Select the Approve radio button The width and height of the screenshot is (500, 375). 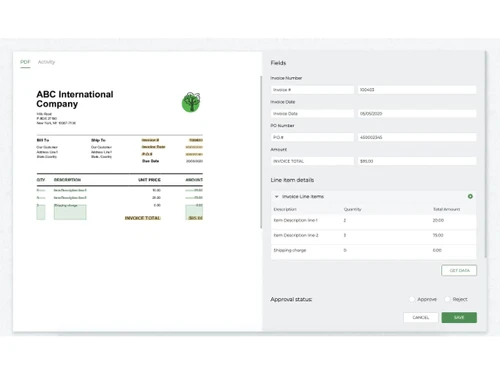tap(412, 299)
